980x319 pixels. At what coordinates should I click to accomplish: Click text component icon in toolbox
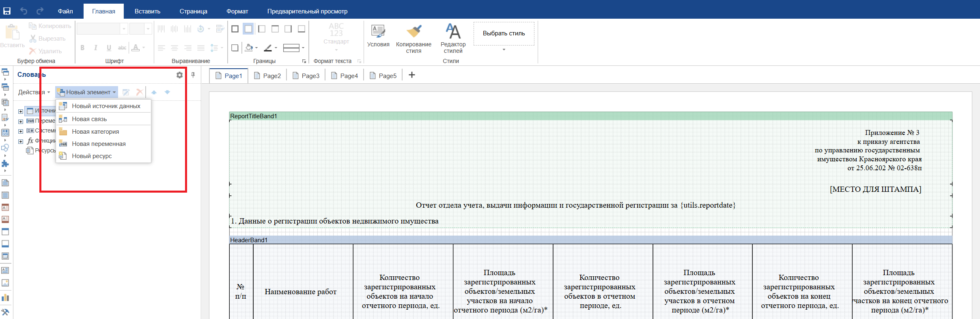pyautogui.click(x=5, y=270)
